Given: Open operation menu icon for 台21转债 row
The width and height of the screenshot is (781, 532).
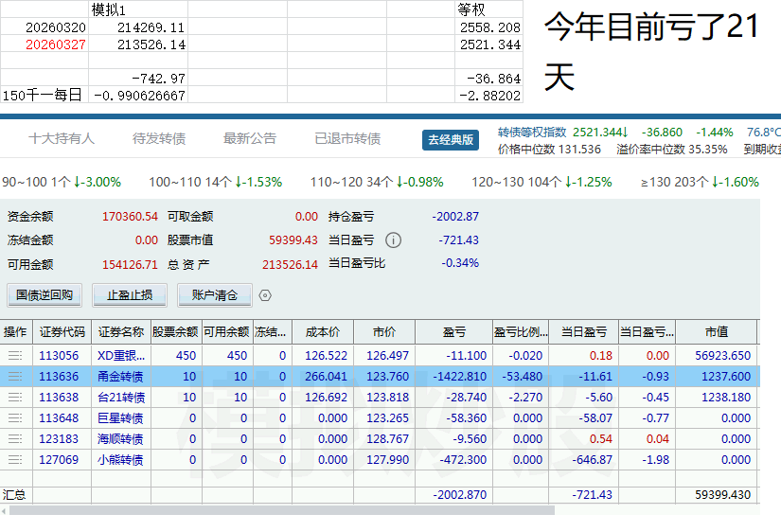Looking at the screenshot, I should click(15, 398).
